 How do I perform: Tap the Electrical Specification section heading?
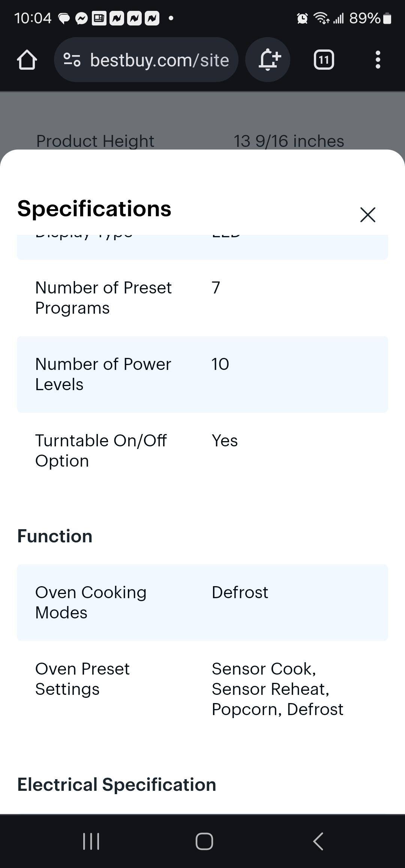(117, 784)
